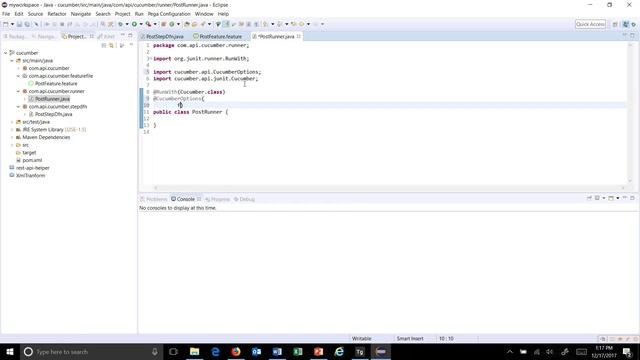Switch to the Debug bottom tab
The width and height of the screenshot is (640, 360).
tap(244, 199)
